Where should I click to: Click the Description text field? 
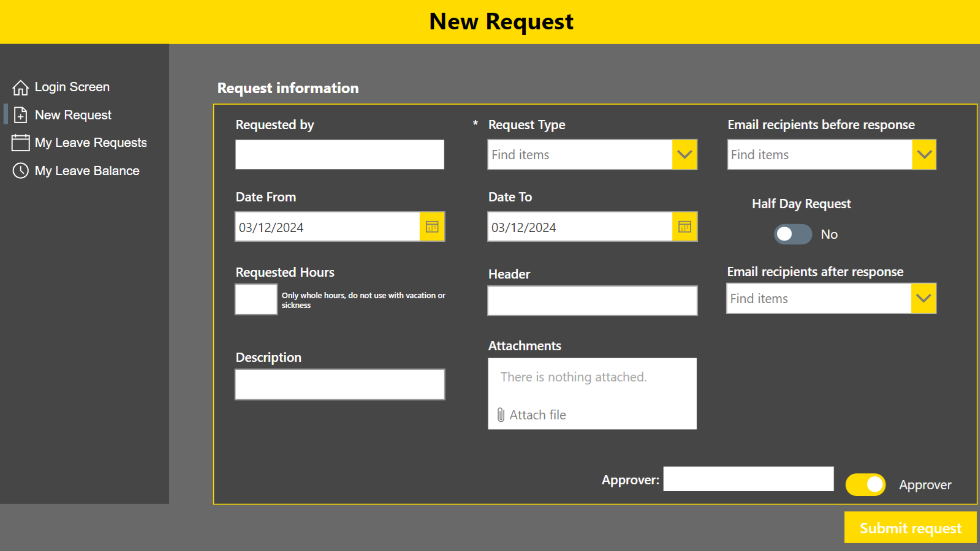339,384
